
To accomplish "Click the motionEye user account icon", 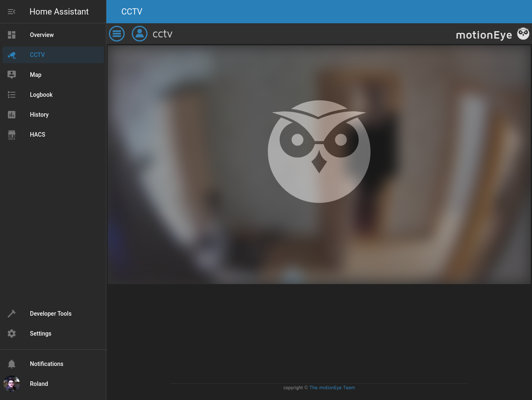I will [x=140, y=34].
